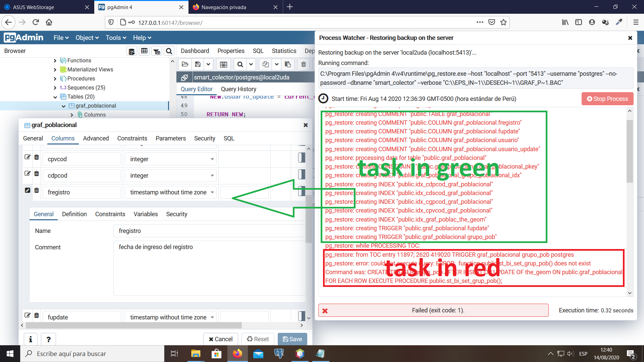Screen dimensions: 644x362
Task: Click the Filtered Rows icon
Action: tap(157, 51)
